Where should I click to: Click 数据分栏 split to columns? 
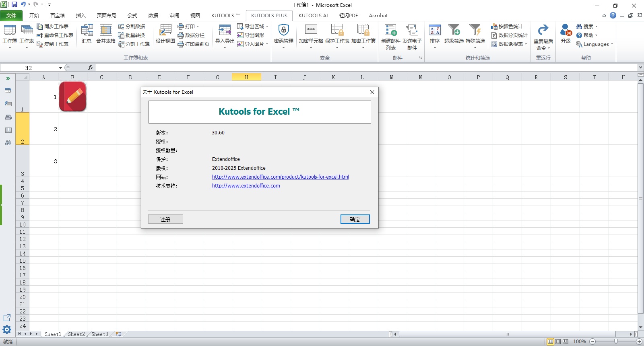pyautogui.click(x=191, y=35)
